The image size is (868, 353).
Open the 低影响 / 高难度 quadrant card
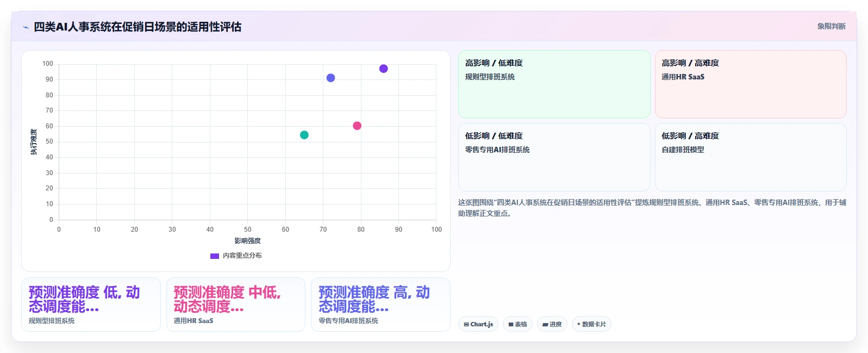(x=751, y=157)
